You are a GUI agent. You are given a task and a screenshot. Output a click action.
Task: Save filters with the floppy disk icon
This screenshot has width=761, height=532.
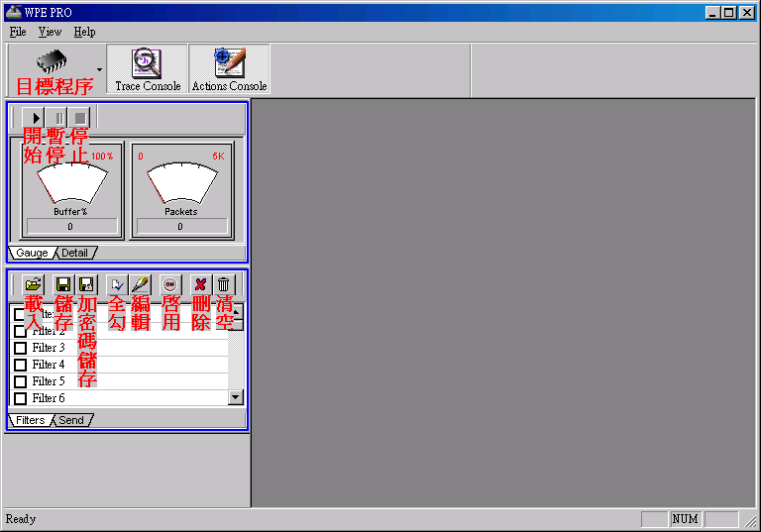pyautogui.click(x=63, y=284)
